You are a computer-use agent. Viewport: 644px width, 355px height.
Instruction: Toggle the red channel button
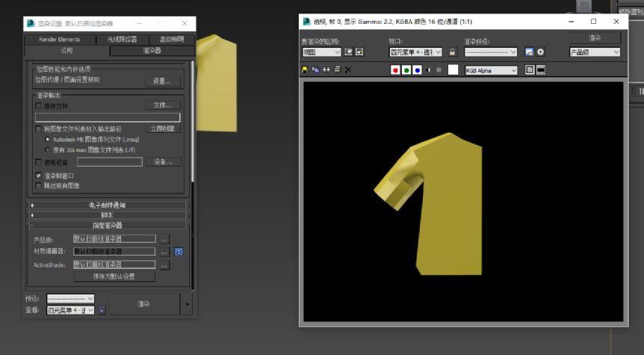coord(395,70)
